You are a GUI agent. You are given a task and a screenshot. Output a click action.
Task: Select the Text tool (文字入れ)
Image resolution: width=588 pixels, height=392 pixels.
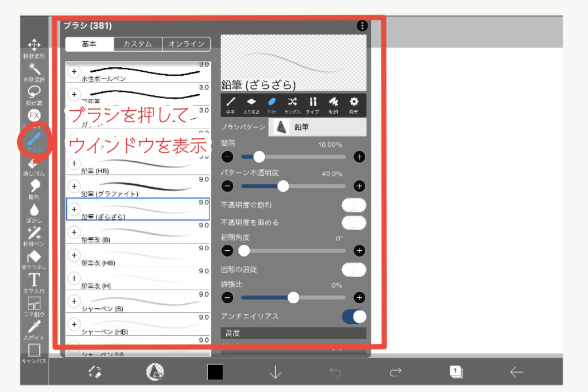tap(34, 281)
